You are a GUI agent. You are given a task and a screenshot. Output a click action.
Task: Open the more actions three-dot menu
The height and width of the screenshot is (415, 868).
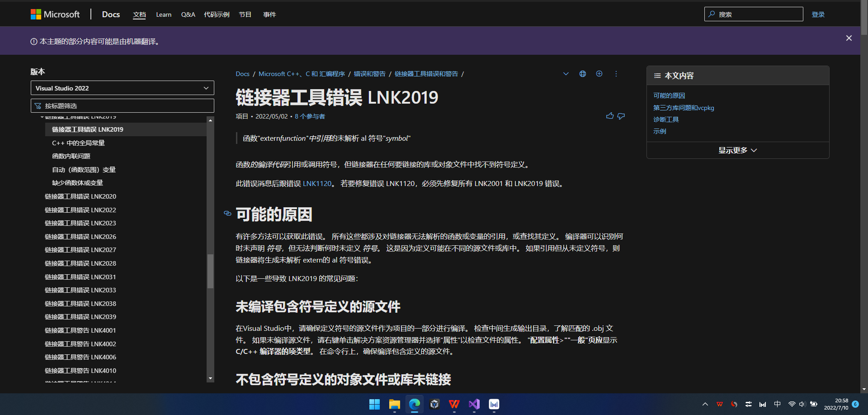pos(616,74)
